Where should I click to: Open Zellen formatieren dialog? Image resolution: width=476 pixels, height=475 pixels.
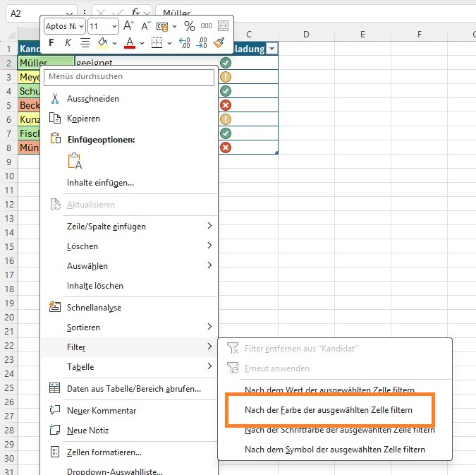coord(104,452)
